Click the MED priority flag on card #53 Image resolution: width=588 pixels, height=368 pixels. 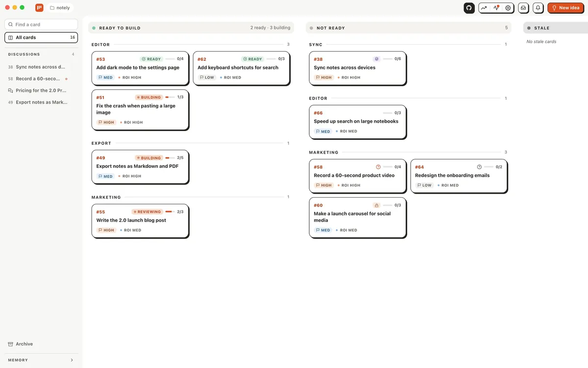pos(105,78)
